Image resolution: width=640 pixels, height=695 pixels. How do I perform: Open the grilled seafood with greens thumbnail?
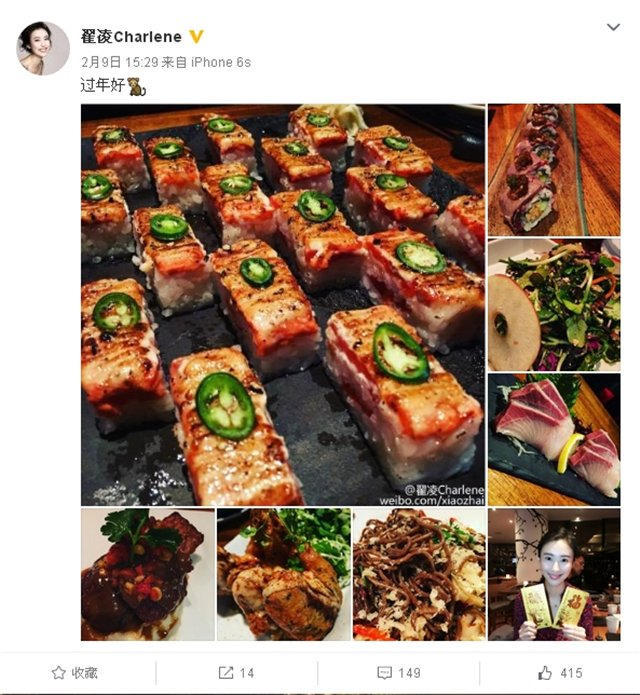coord(283,574)
